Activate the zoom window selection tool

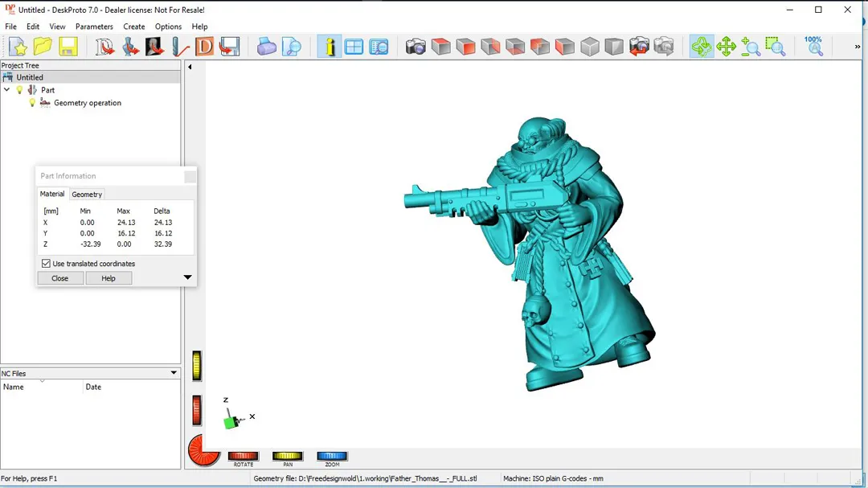click(775, 47)
